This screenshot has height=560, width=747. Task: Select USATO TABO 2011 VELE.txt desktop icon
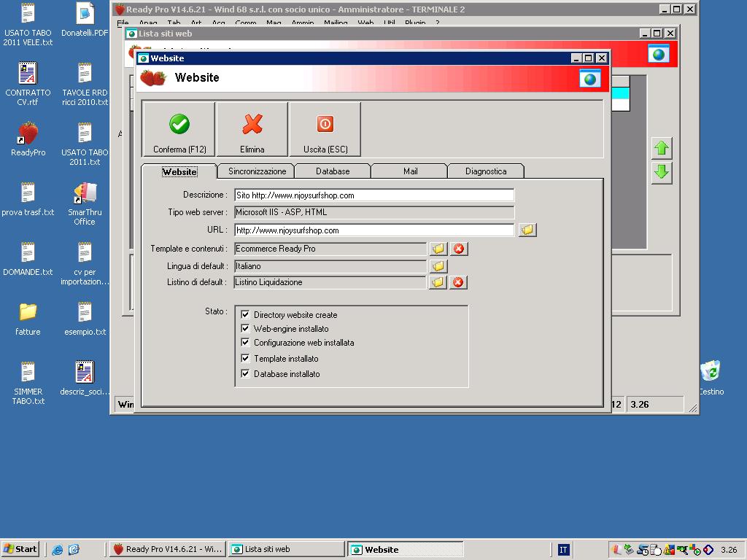(x=28, y=24)
